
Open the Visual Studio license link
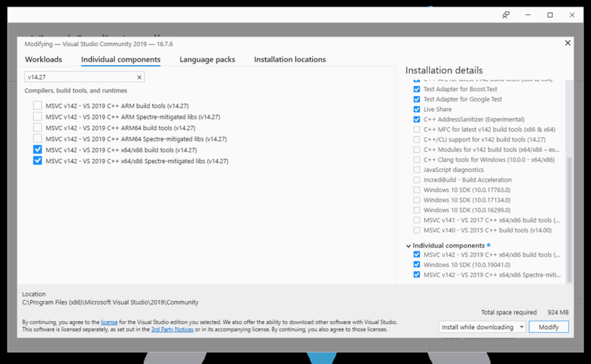coord(109,322)
